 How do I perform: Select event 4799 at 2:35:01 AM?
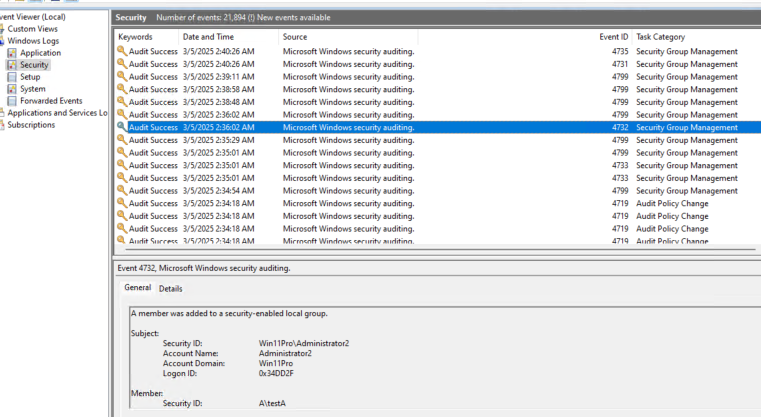(438, 153)
